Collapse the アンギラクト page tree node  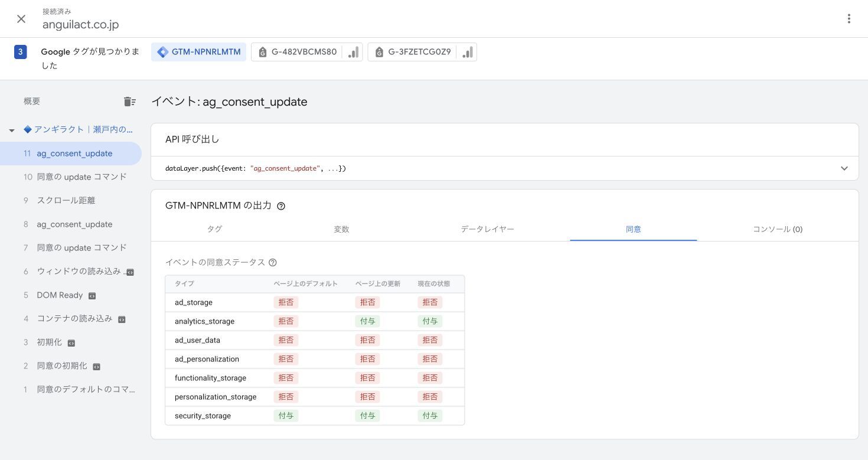click(11, 130)
